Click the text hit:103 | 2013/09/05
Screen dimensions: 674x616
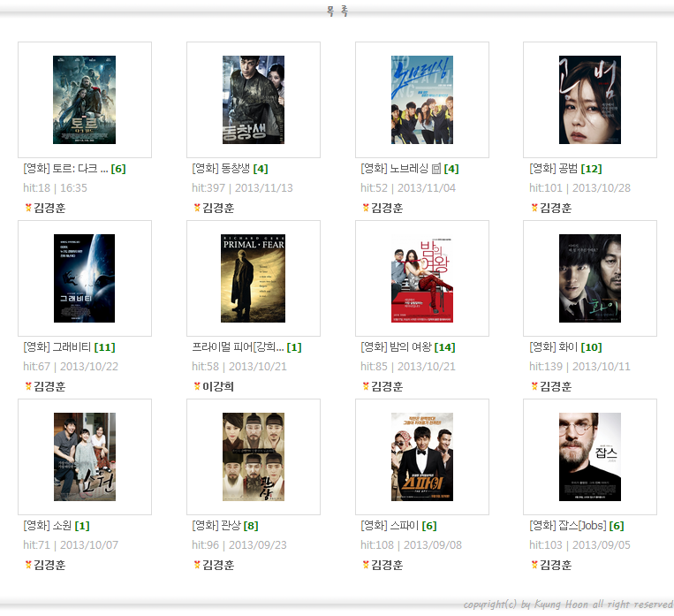(579, 545)
